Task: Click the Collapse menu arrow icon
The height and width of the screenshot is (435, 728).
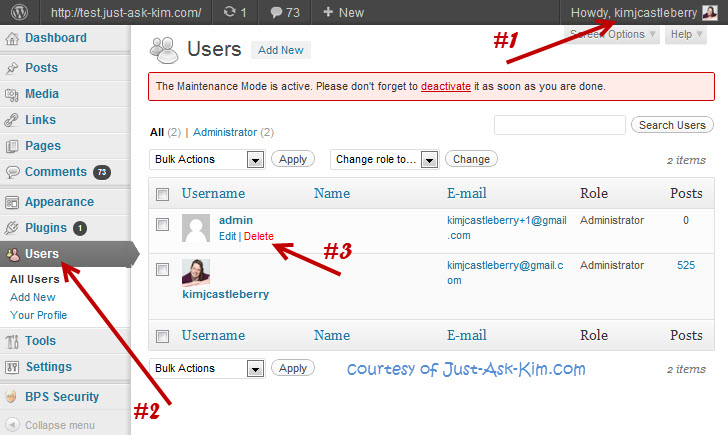Action: click(x=13, y=425)
